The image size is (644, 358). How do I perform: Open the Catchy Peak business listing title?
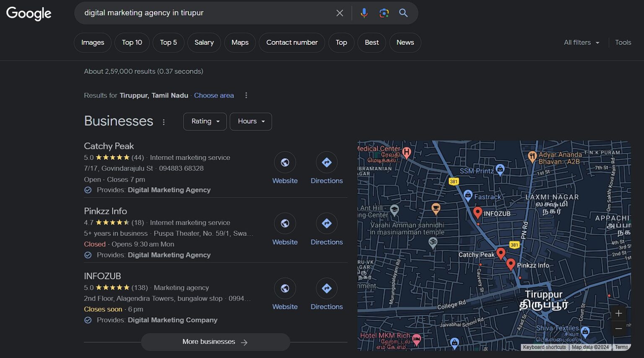click(109, 146)
